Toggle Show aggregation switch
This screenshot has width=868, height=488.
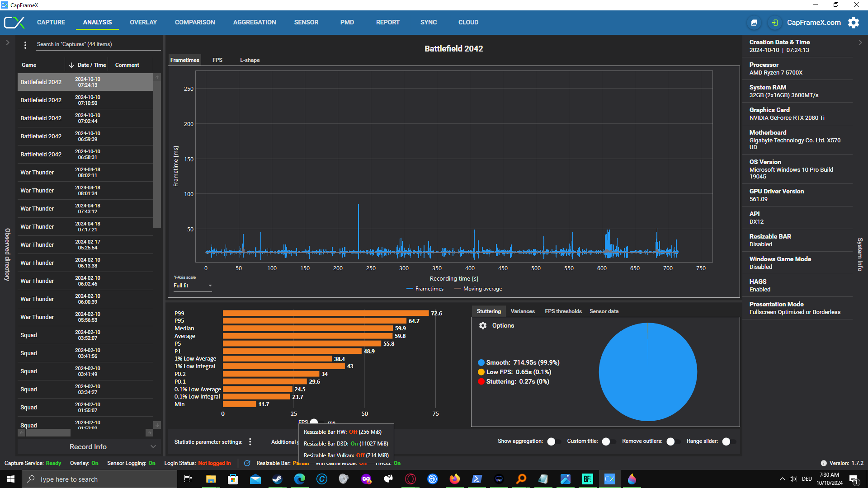pyautogui.click(x=553, y=441)
